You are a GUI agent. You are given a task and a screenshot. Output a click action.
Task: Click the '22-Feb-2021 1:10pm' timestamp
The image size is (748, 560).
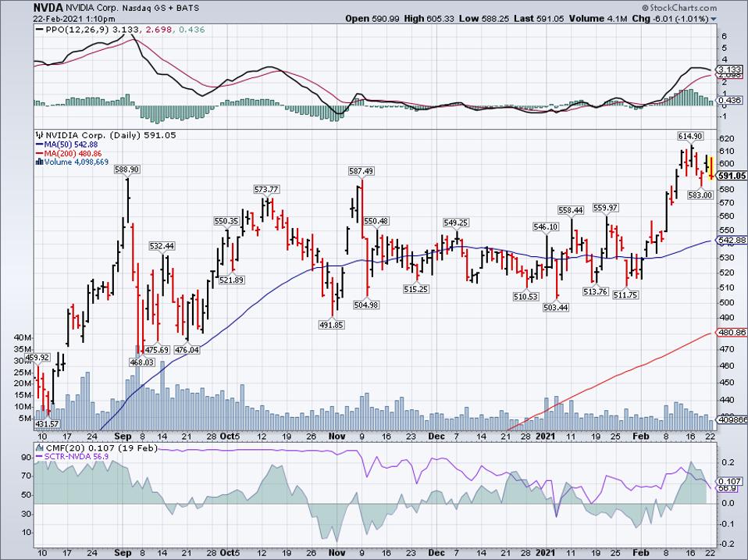[x=74, y=19]
